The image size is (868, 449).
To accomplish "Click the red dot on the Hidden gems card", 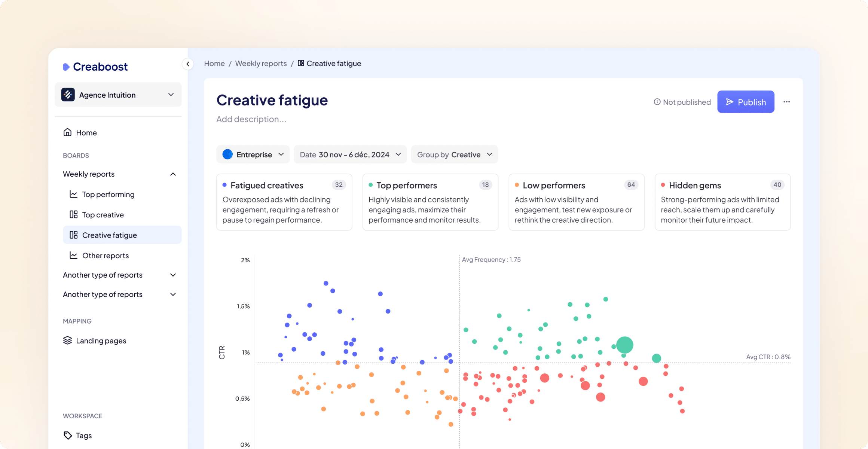I will (x=663, y=185).
